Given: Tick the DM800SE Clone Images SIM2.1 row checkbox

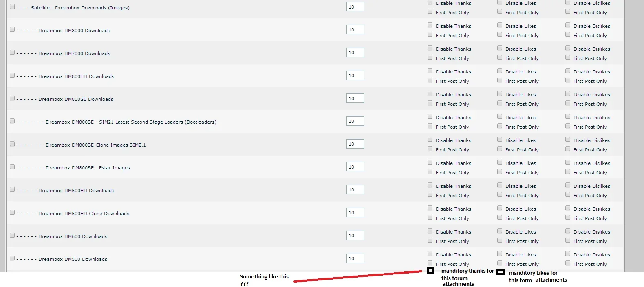Looking at the screenshot, I should click(12, 144).
